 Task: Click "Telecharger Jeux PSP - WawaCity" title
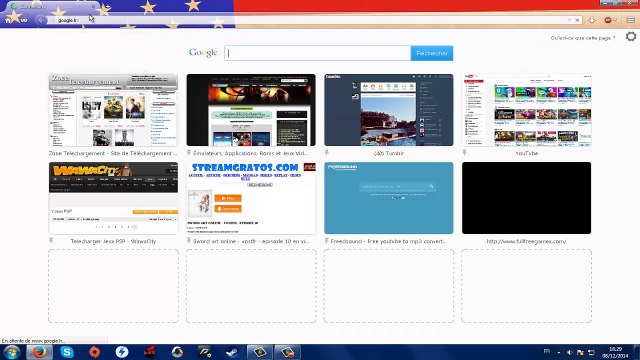[113, 242]
